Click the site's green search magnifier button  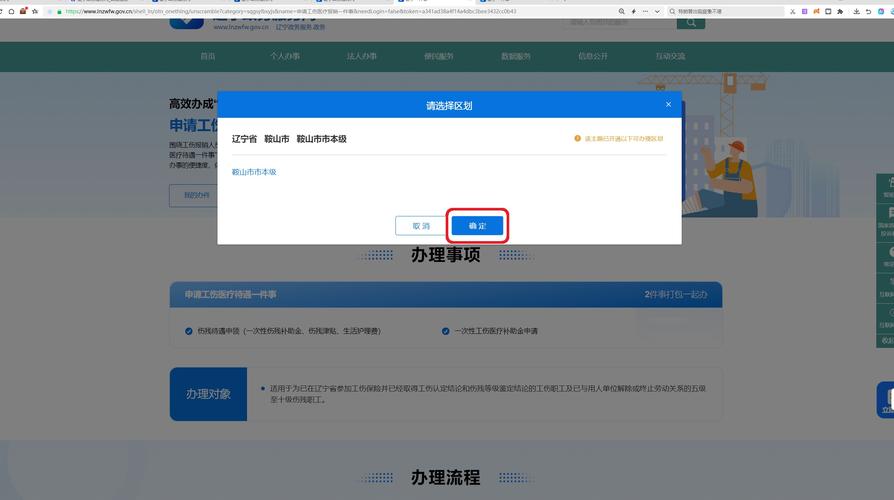(691, 23)
